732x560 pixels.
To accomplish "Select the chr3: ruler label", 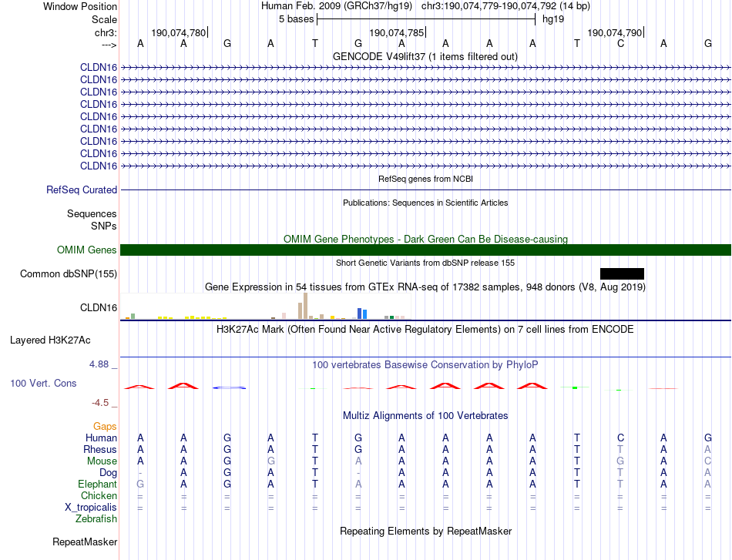I will click(x=106, y=32).
